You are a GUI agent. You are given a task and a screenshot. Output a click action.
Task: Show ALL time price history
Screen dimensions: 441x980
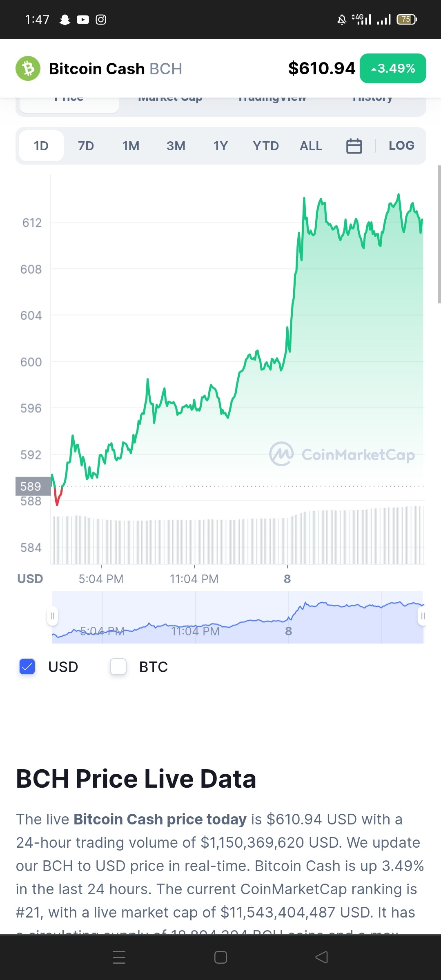pyautogui.click(x=311, y=146)
